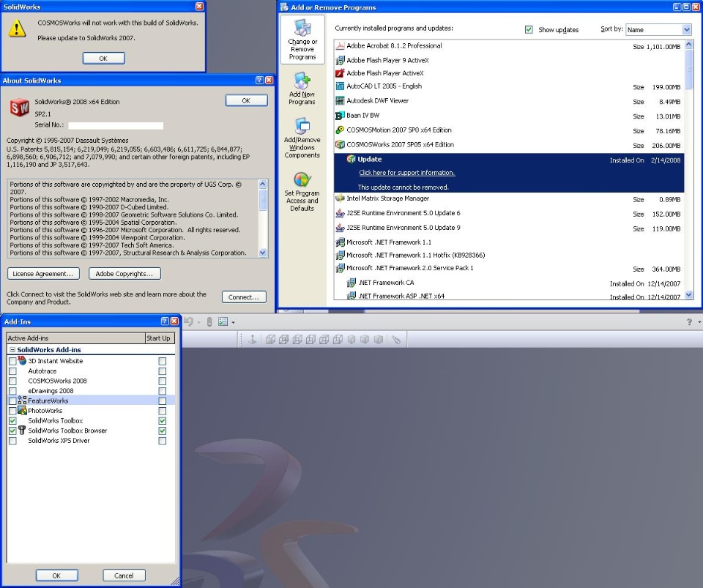Enable the eDrawings 2008 active add-in checkbox
The height and width of the screenshot is (588, 703).
12,391
